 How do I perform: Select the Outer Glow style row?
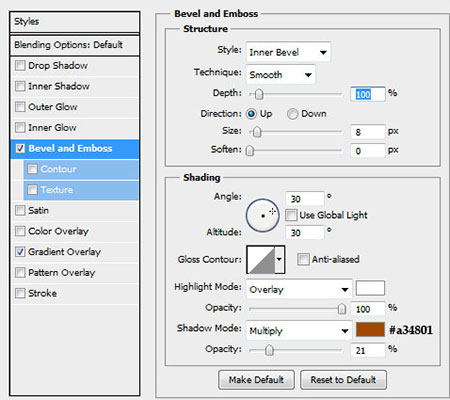75,107
